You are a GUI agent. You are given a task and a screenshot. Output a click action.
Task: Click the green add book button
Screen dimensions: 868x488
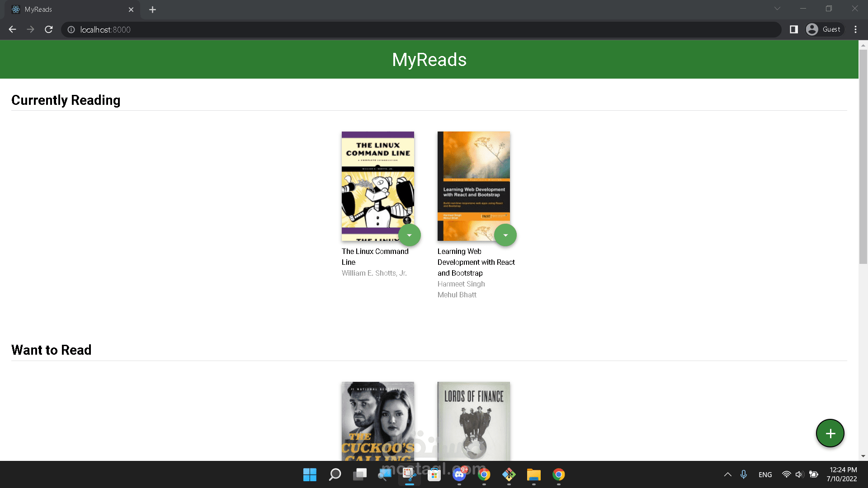[x=830, y=433]
